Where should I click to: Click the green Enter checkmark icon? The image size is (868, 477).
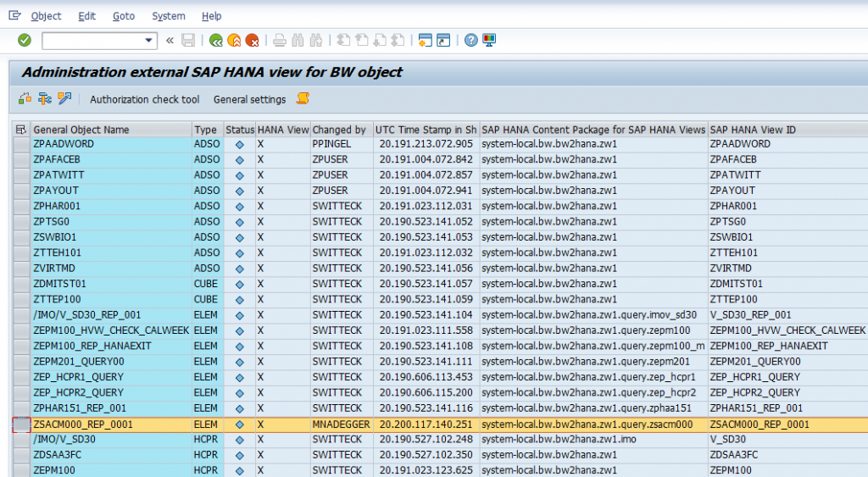click(25, 41)
